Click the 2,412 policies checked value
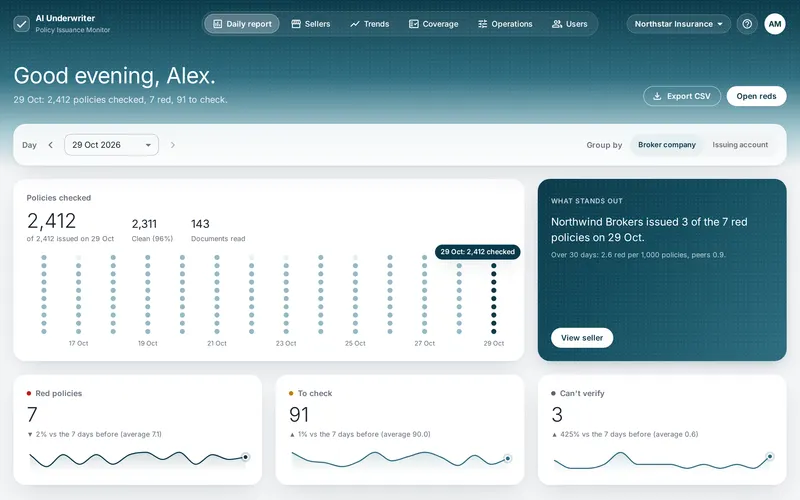The image size is (800, 500). click(x=52, y=221)
